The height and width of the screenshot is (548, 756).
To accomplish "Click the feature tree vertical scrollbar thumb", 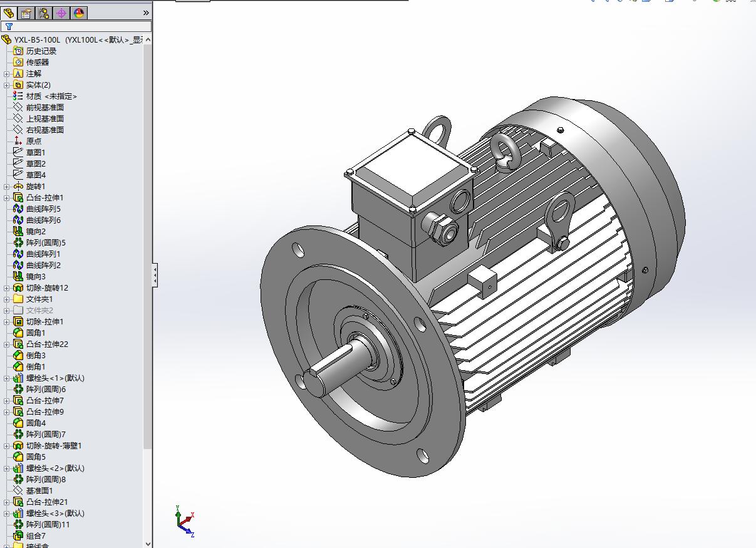I will tap(148, 247).
